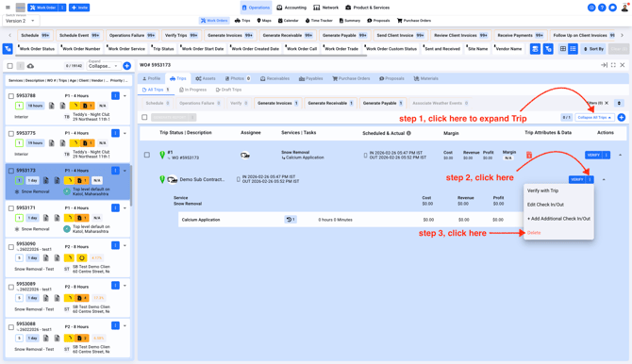632x364 pixels.
Task: Click Collapse All Trips toggle
Action: point(594,117)
